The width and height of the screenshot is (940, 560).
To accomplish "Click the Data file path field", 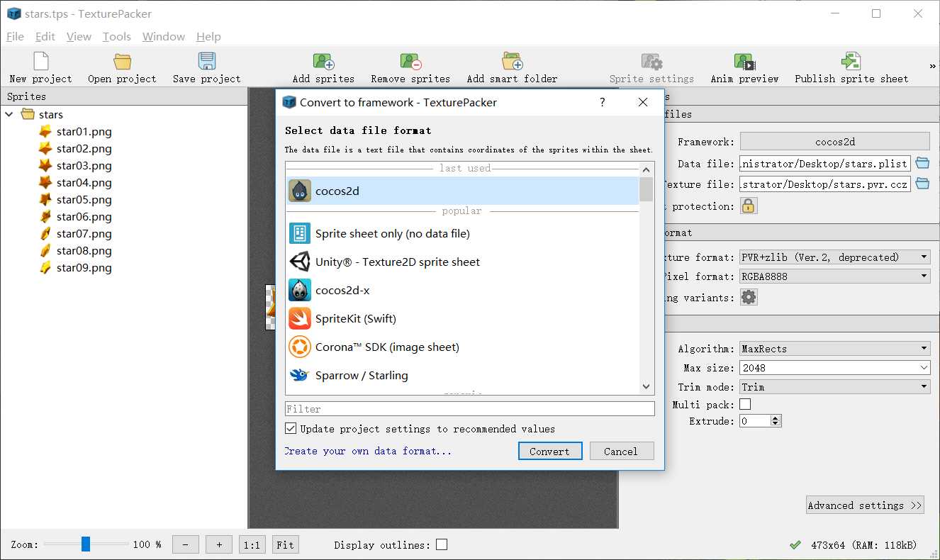I will click(x=825, y=163).
